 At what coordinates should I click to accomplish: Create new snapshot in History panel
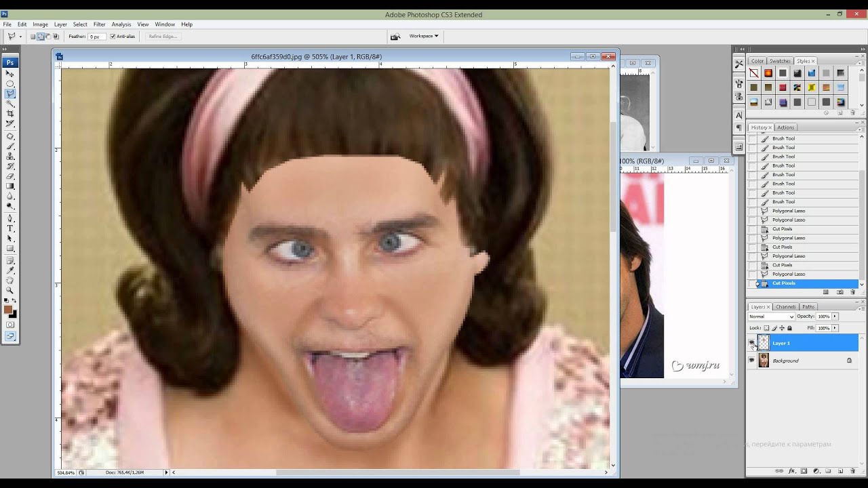pos(840,292)
